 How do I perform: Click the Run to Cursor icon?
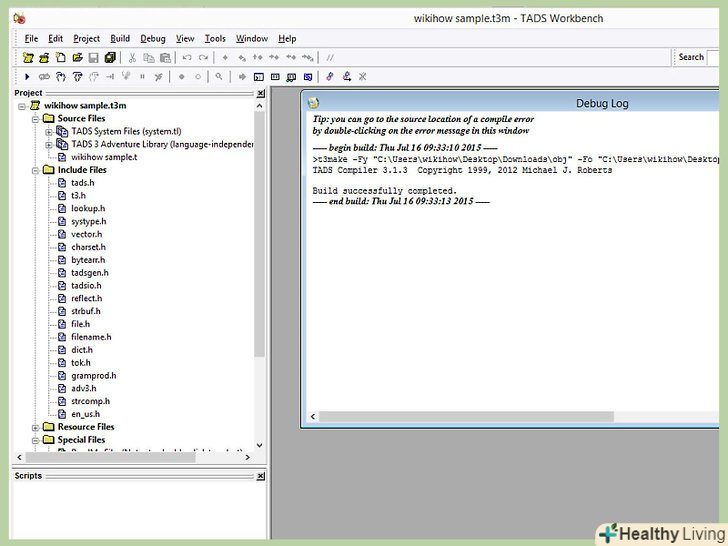coord(110,77)
